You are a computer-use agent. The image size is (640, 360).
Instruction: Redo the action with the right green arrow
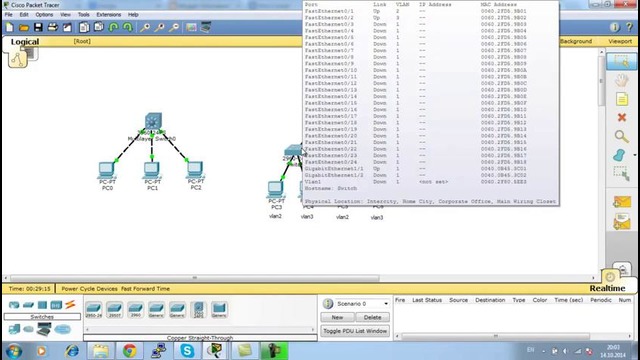128,27
